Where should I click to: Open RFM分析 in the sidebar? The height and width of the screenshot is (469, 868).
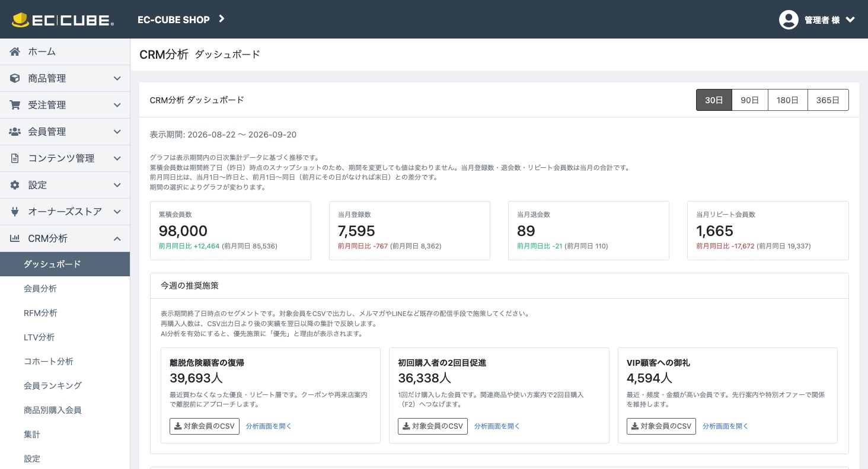point(65,312)
